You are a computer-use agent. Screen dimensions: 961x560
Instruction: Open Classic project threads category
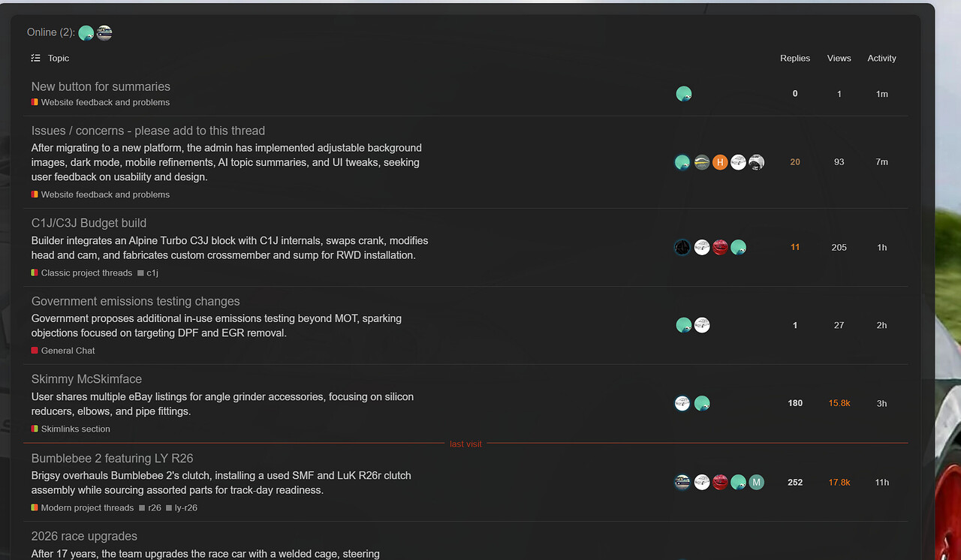click(82, 273)
